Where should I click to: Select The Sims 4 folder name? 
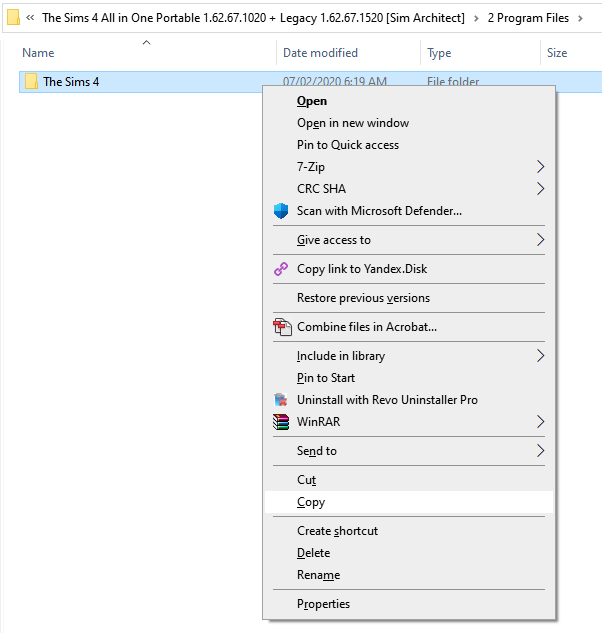coord(71,82)
